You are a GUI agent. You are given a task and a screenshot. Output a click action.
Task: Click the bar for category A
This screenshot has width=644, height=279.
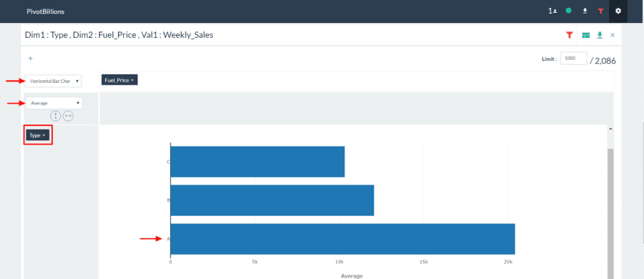pyautogui.click(x=343, y=239)
